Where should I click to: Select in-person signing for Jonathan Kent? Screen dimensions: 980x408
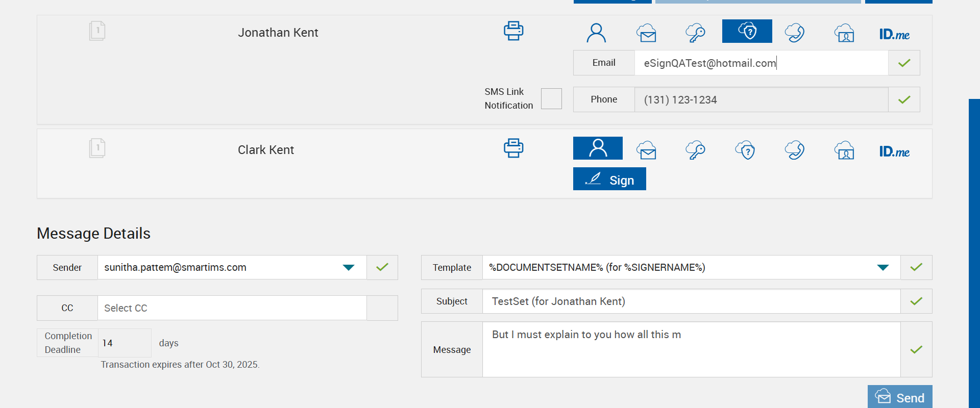coord(596,33)
